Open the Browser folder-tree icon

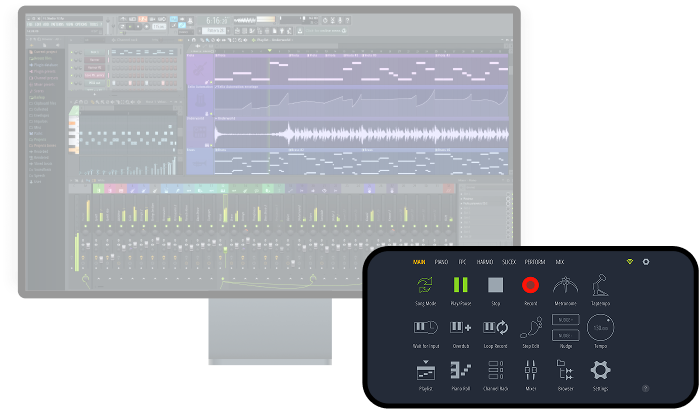565,370
